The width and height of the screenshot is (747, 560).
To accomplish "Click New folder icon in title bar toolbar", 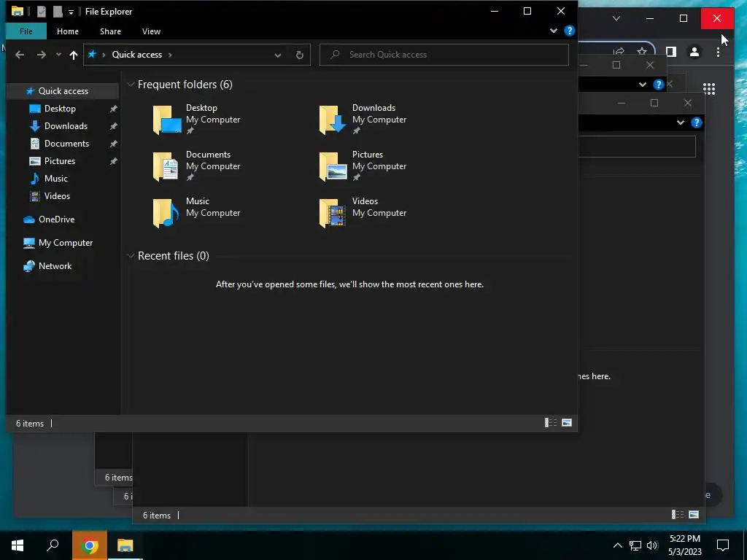I will tap(58, 12).
